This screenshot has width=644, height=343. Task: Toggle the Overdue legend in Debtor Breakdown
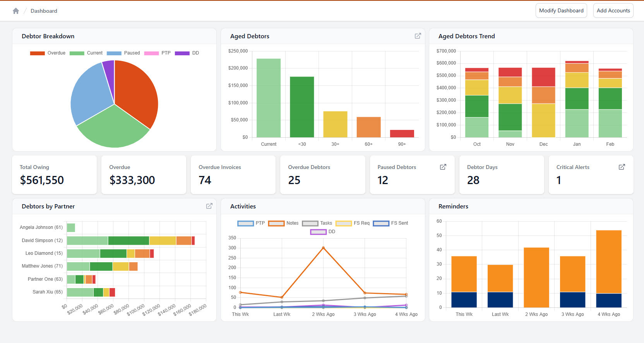48,53
